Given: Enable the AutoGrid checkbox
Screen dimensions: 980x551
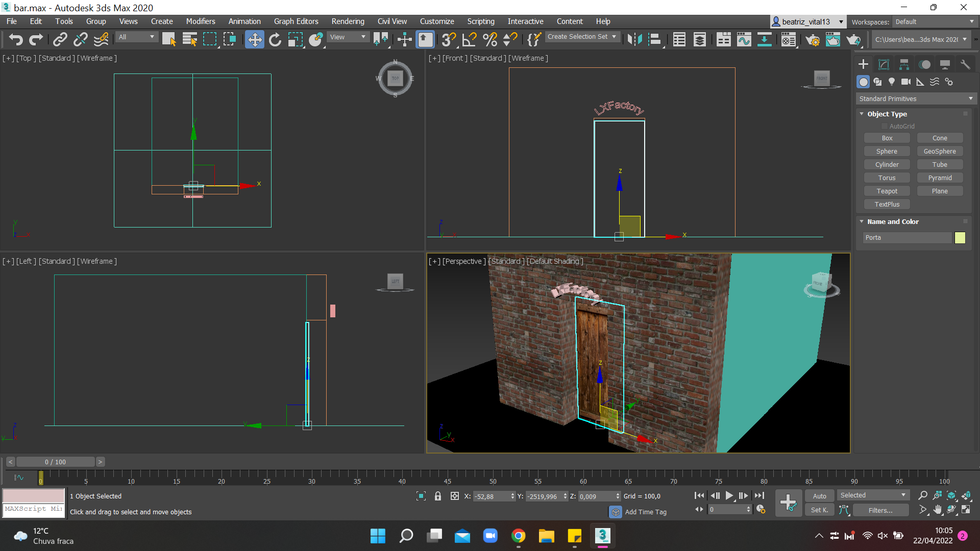Looking at the screenshot, I should [x=885, y=126].
